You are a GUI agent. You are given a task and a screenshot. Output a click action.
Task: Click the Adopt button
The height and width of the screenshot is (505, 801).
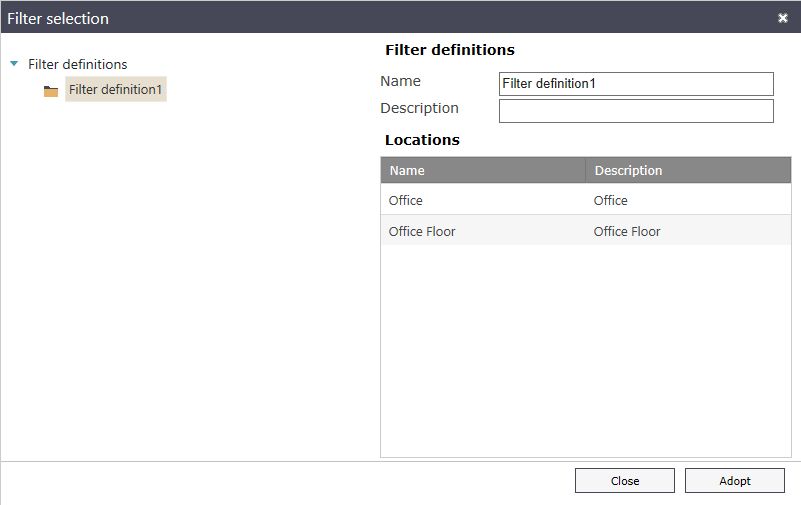pyautogui.click(x=735, y=480)
